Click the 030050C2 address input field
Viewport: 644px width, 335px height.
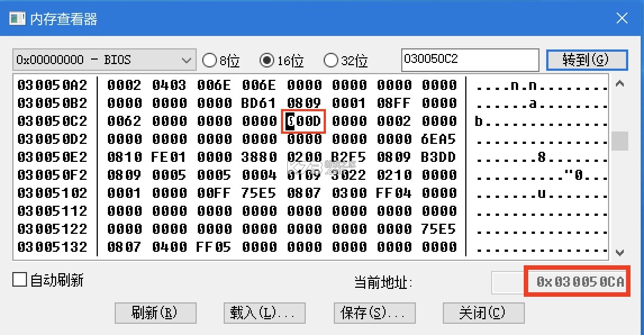click(470, 59)
